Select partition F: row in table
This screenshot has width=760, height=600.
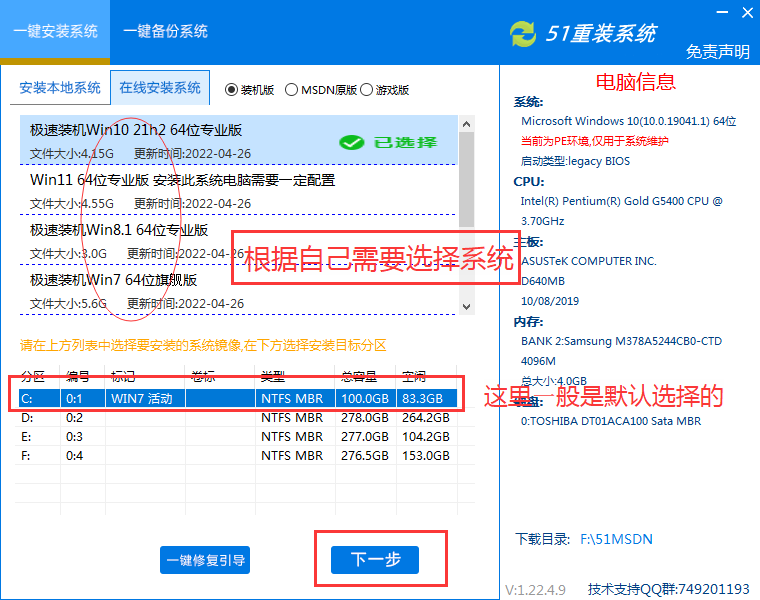tap(238, 456)
